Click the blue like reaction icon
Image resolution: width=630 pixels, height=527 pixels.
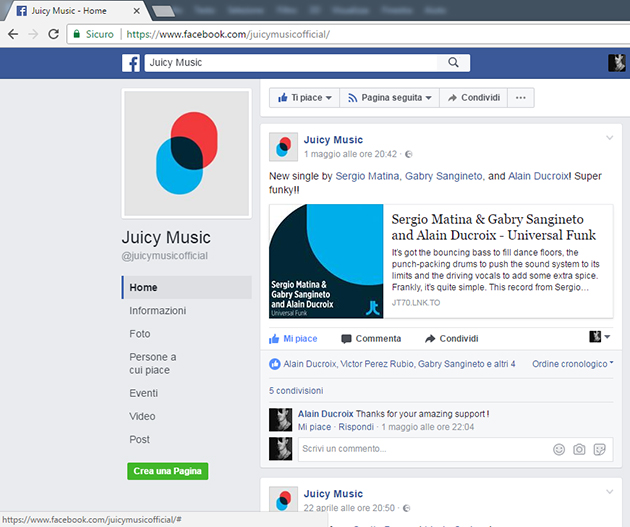coord(274,364)
